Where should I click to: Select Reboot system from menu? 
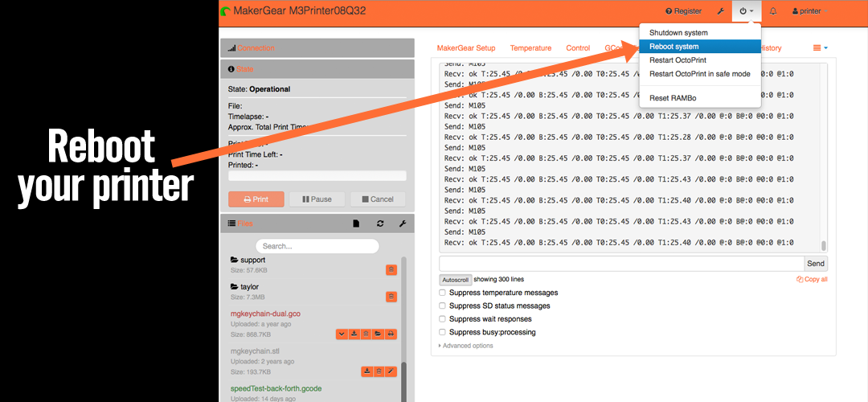[674, 47]
